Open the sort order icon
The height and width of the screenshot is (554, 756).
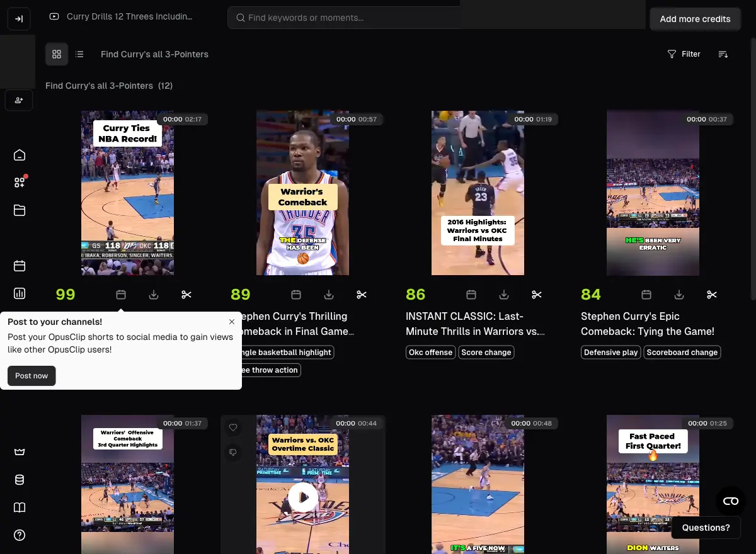(723, 54)
